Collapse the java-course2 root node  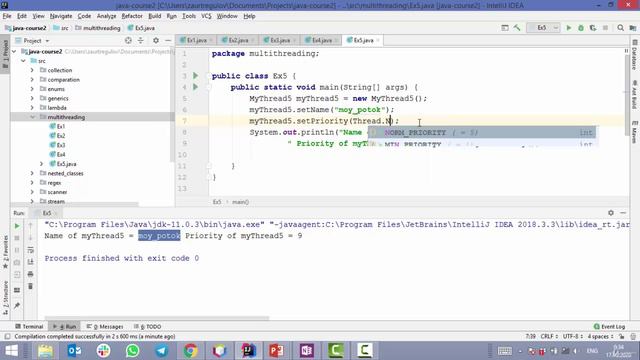(x=15, y=51)
